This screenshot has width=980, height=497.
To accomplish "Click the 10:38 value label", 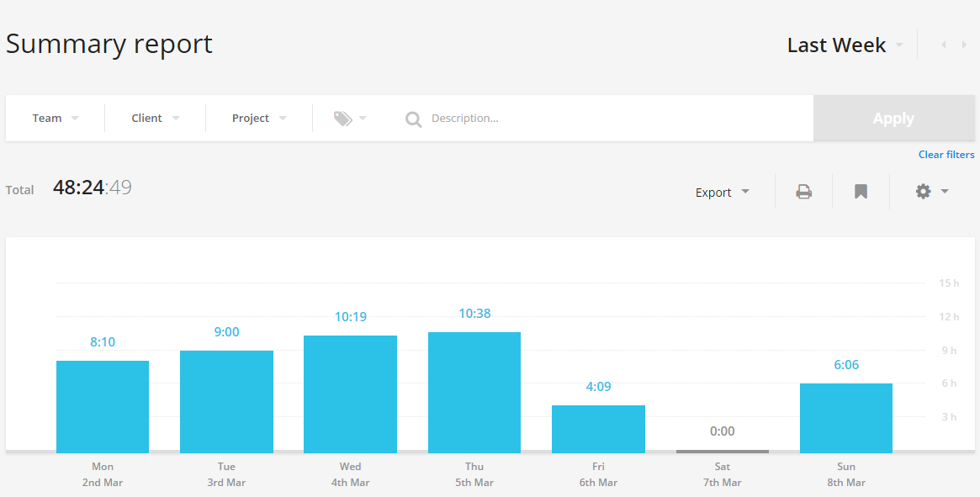I will (474, 313).
